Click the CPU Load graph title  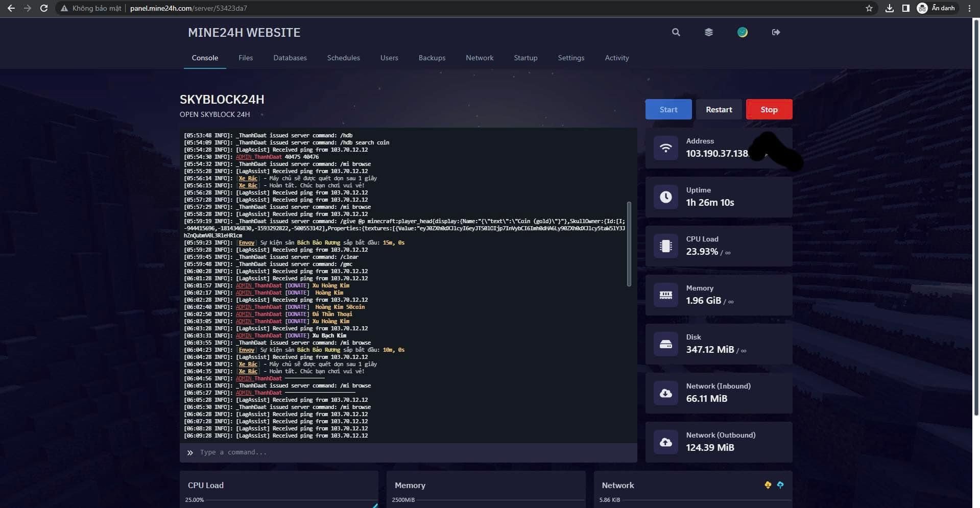[205, 486]
